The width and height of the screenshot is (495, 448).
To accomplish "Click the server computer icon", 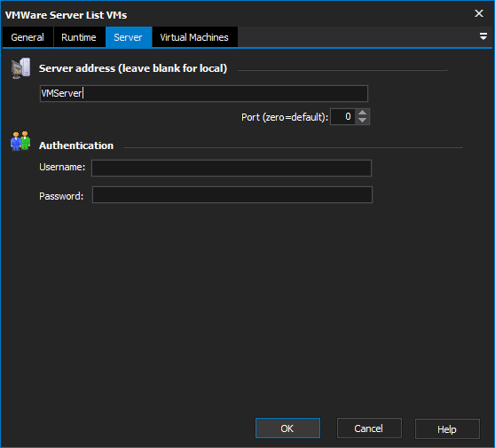I will [20, 68].
